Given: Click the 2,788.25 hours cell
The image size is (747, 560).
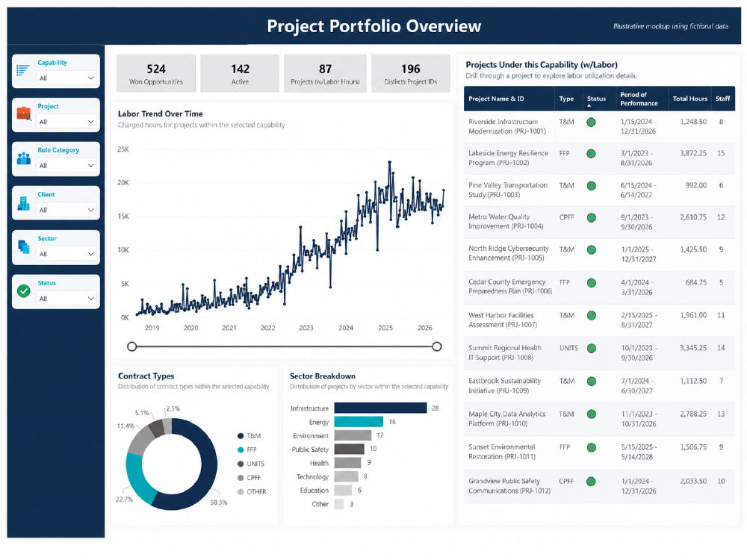Looking at the screenshot, I should [693, 414].
